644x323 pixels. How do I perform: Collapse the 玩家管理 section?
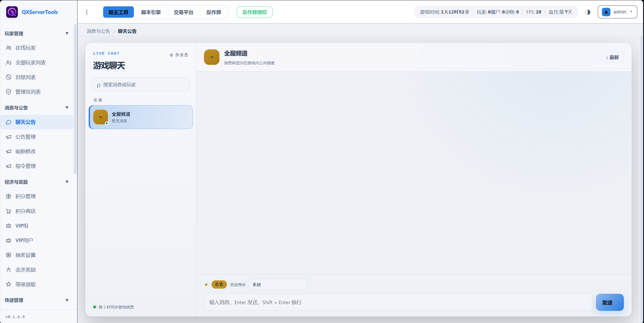67,33
